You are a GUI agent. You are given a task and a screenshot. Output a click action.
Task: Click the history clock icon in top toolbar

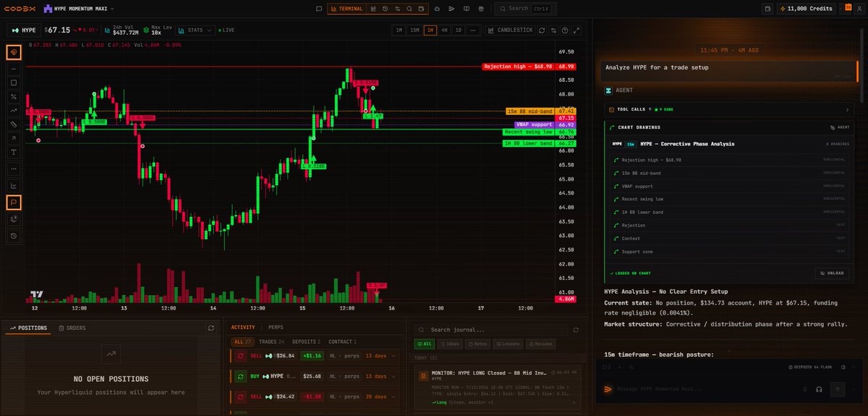[386, 9]
